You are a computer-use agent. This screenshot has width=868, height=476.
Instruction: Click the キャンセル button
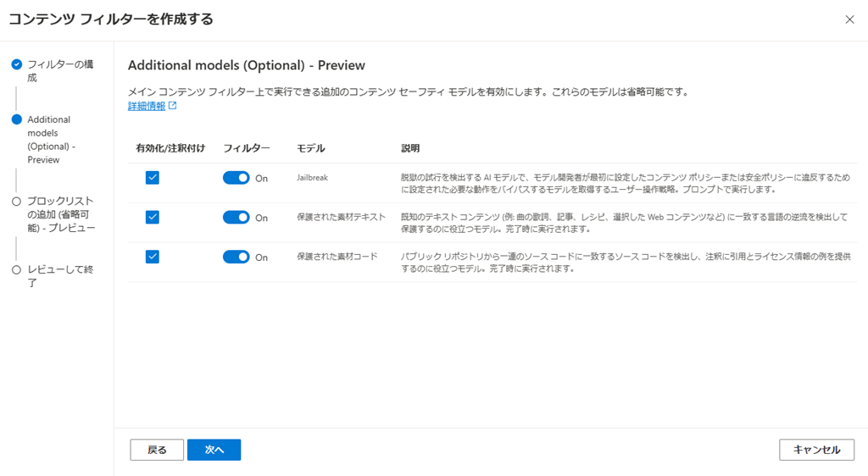816,450
